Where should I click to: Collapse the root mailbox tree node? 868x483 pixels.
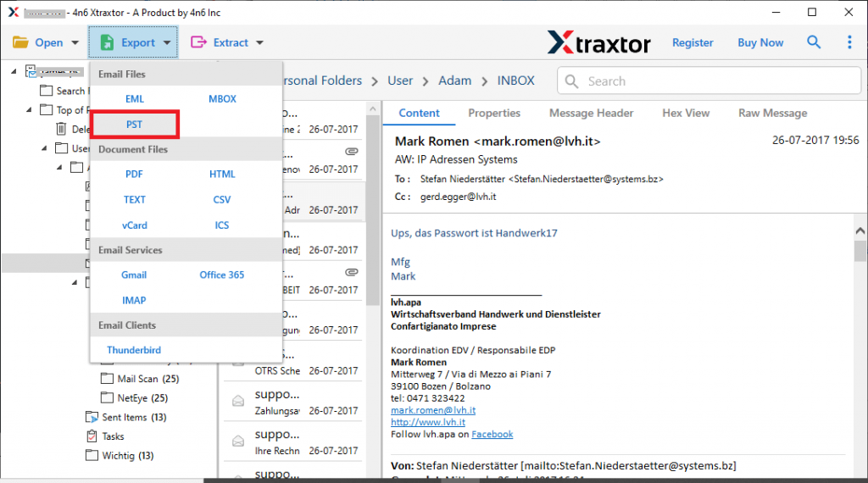tap(14, 71)
